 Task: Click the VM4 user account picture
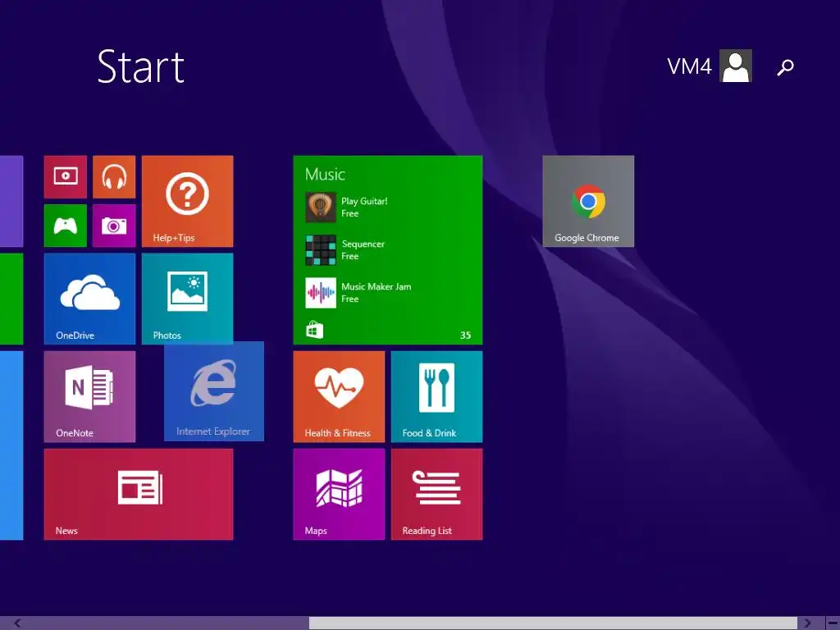[736, 66]
